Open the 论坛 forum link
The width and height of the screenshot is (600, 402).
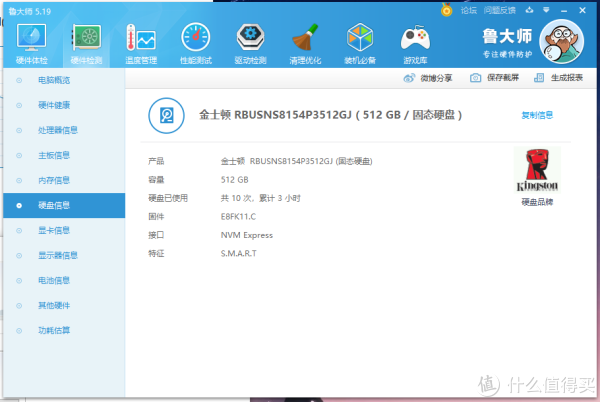468,10
